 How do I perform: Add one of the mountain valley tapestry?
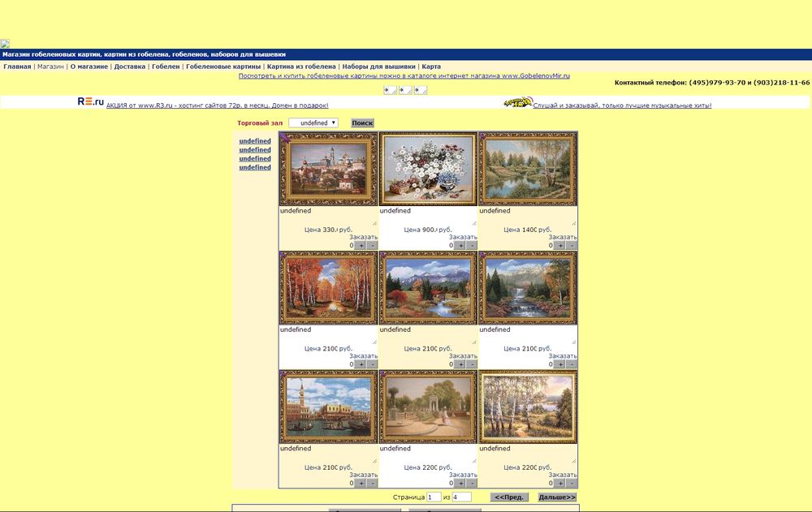coord(460,364)
